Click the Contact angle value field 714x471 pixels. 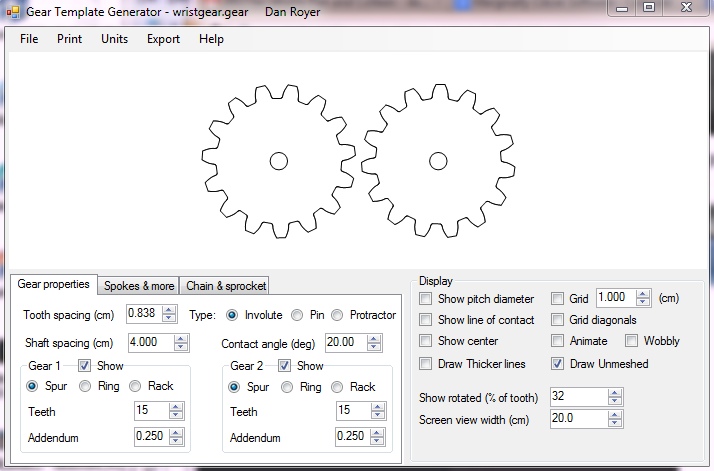click(x=346, y=343)
